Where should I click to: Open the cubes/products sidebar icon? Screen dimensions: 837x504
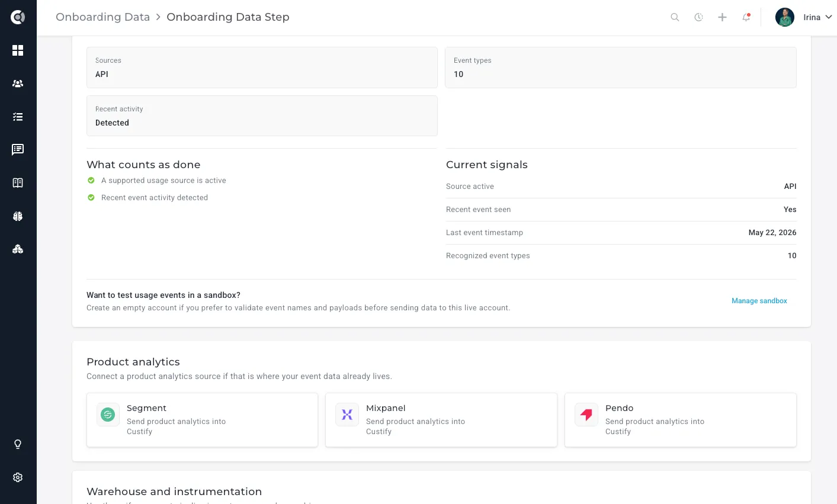[18, 249]
